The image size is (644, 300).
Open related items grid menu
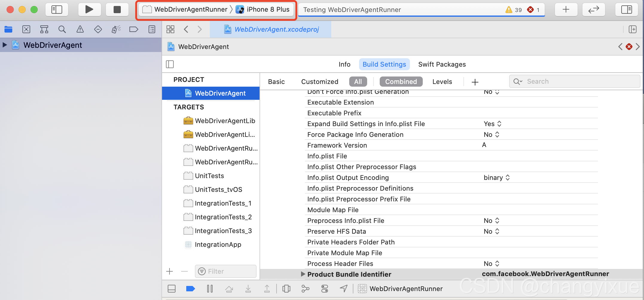tap(170, 29)
